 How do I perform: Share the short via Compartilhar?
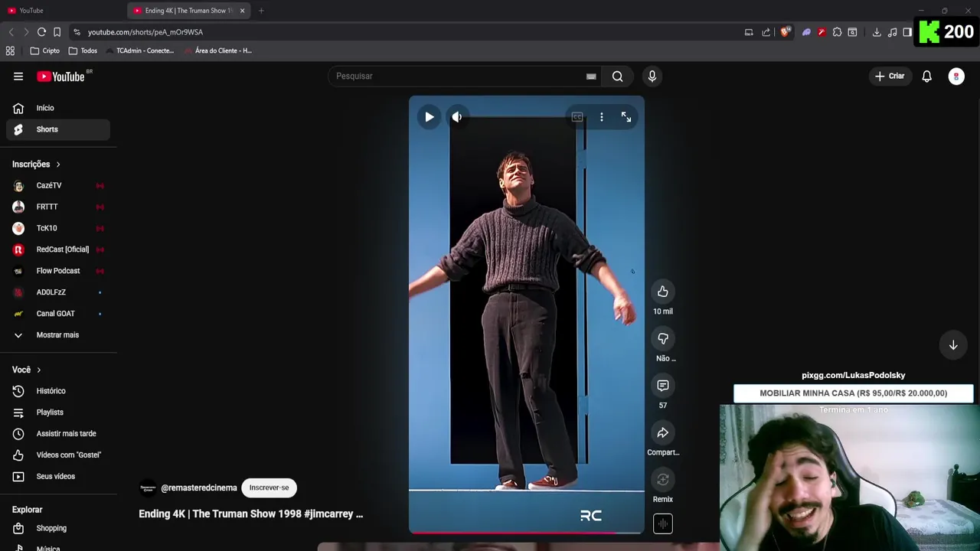coord(663,432)
